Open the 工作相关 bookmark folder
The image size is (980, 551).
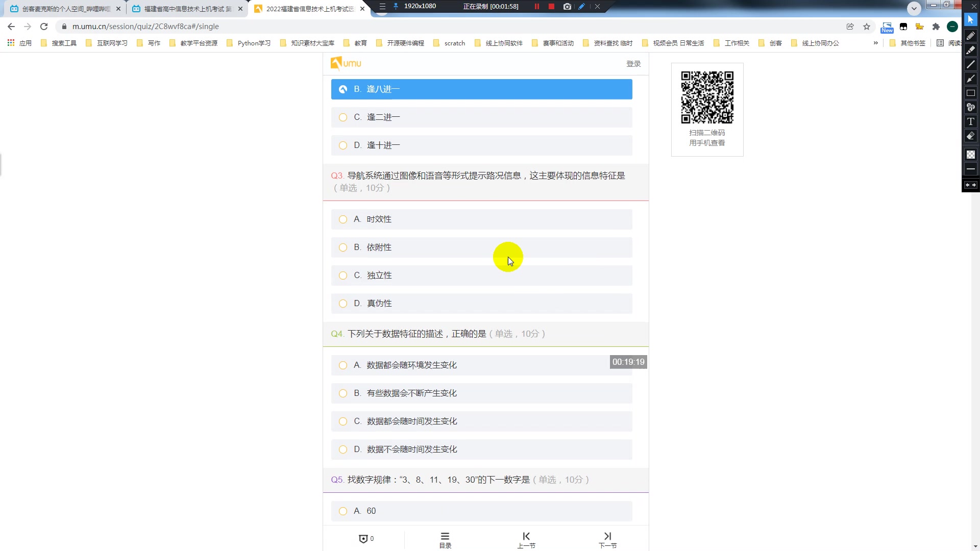coord(731,43)
